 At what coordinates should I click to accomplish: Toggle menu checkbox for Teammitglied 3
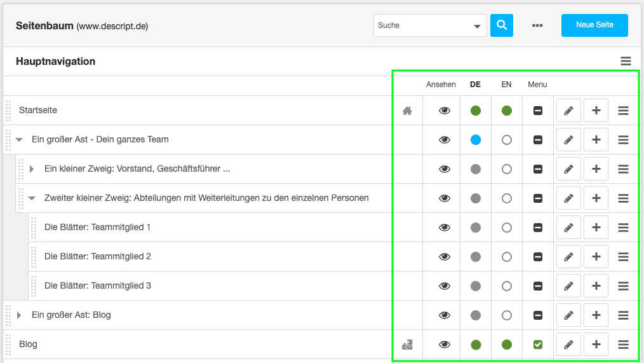538,285
